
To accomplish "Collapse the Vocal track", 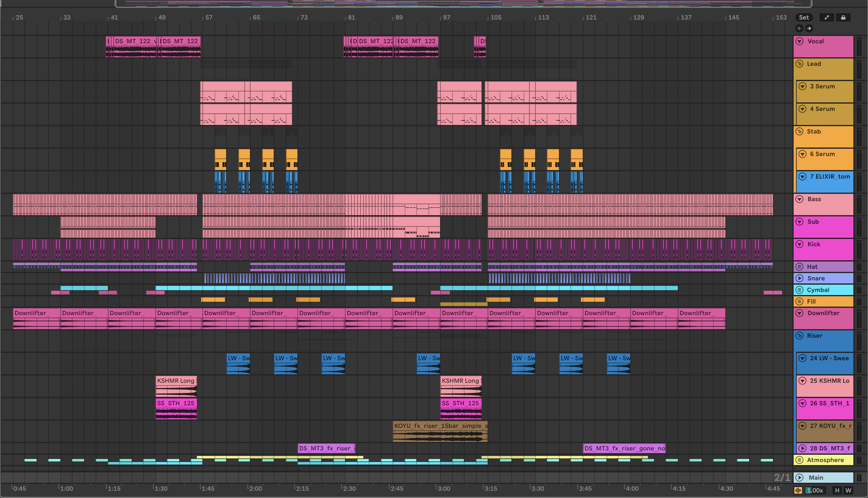I will pos(799,41).
